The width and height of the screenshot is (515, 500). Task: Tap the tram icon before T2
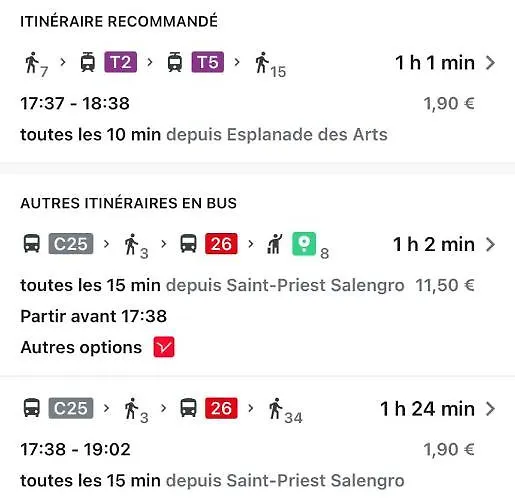[88, 62]
